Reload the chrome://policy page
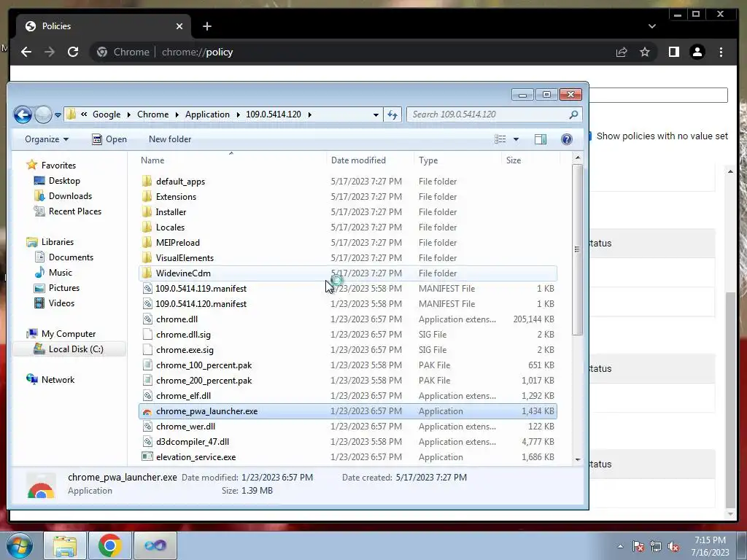Viewport: 747px width, 560px height. pyautogui.click(x=73, y=52)
